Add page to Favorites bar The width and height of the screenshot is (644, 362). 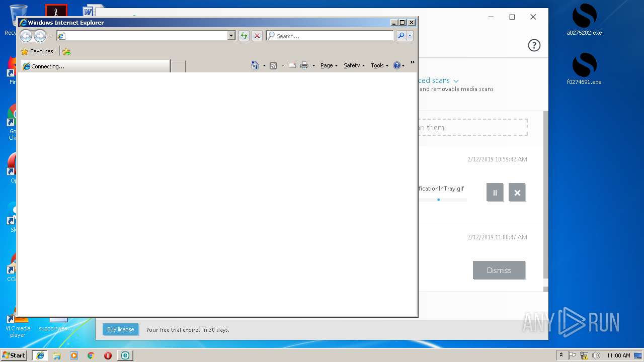coord(66,51)
